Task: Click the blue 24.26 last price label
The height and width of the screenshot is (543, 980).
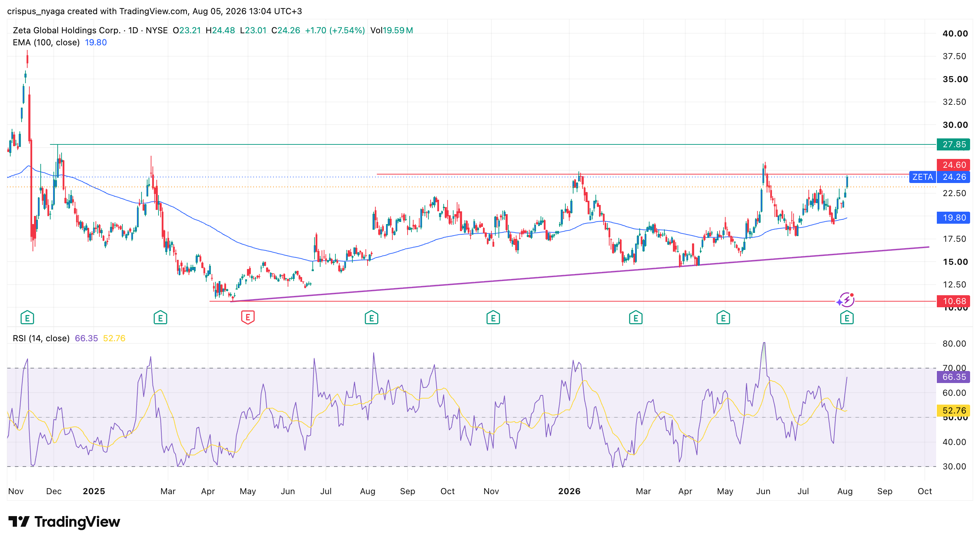Action: pyautogui.click(x=954, y=177)
